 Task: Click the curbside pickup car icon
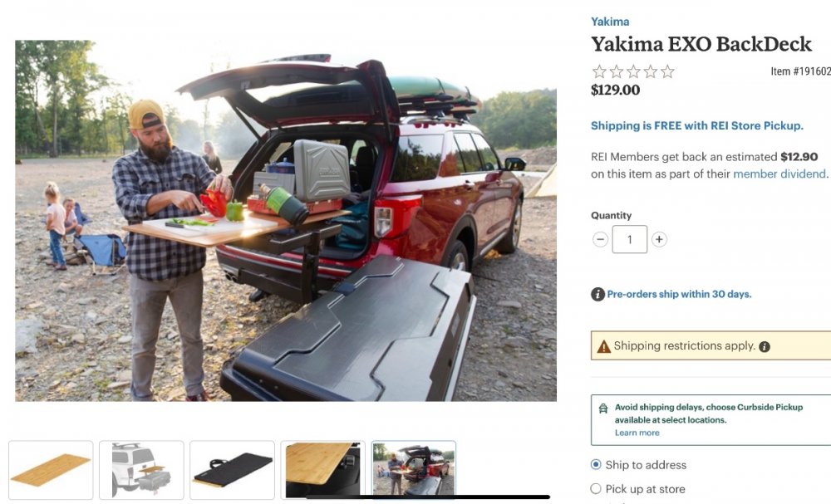point(603,409)
